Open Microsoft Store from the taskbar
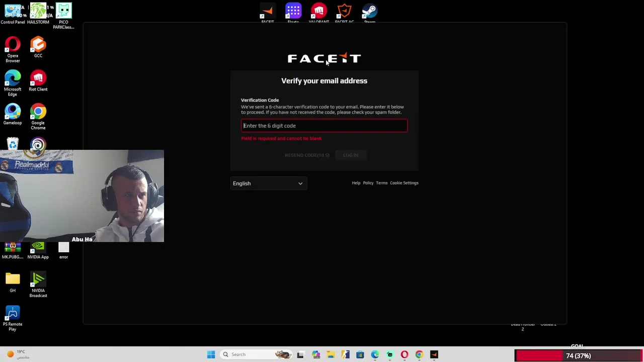This screenshot has height=362, width=644. 360,354
